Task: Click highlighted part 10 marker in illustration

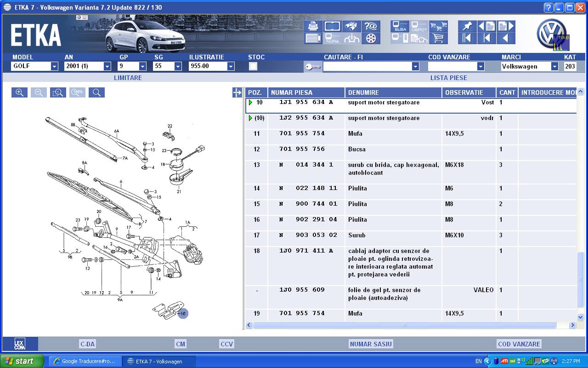Action: pyautogui.click(x=183, y=314)
